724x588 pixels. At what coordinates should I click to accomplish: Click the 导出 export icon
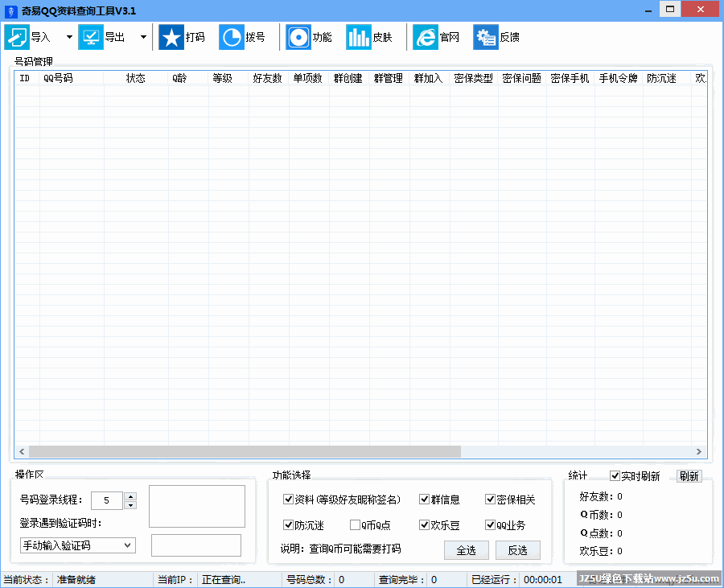[90, 37]
